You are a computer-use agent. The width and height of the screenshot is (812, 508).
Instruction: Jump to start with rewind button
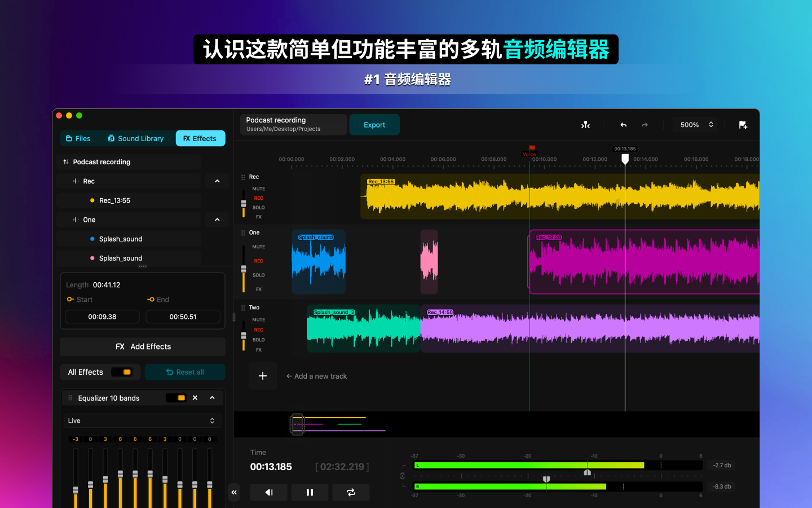pyautogui.click(x=269, y=492)
